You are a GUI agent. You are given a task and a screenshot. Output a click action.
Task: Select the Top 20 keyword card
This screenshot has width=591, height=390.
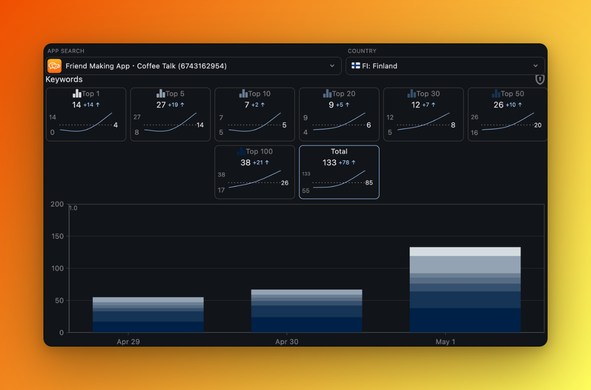pos(339,115)
